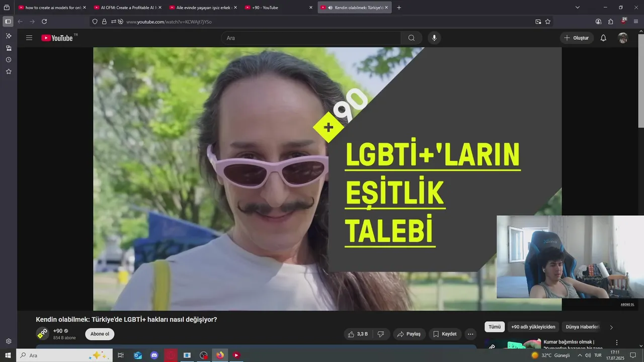The width and height of the screenshot is (644, 362).
Task: Click the browser URL address bar
Action: (x=322, y=22)
